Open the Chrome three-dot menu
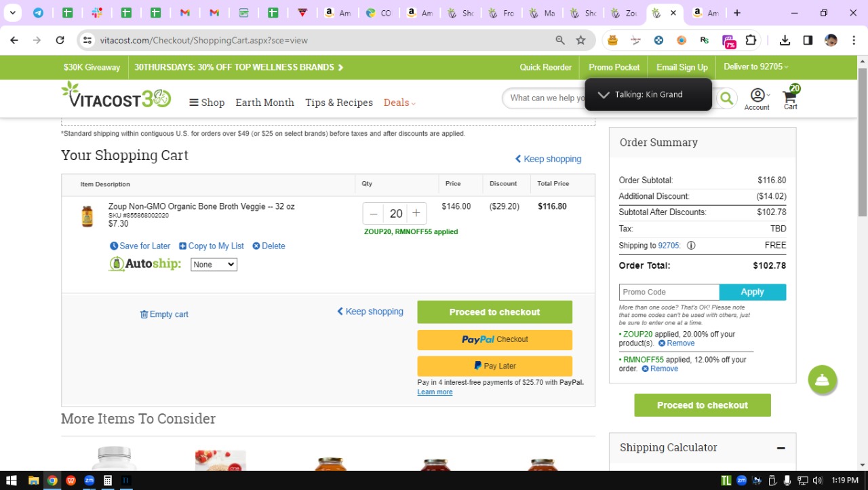Viewport: 868px width, 490px height. click(x=853, y=40)
